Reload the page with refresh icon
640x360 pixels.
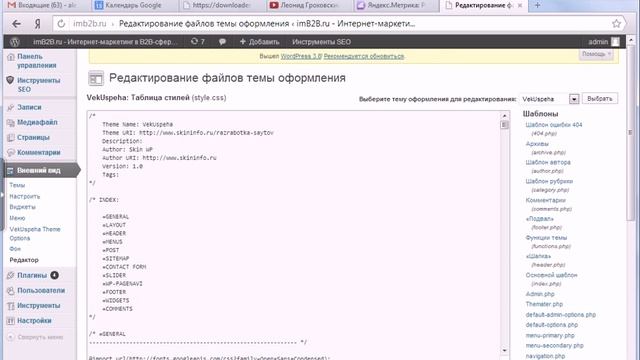click(61, 24)
